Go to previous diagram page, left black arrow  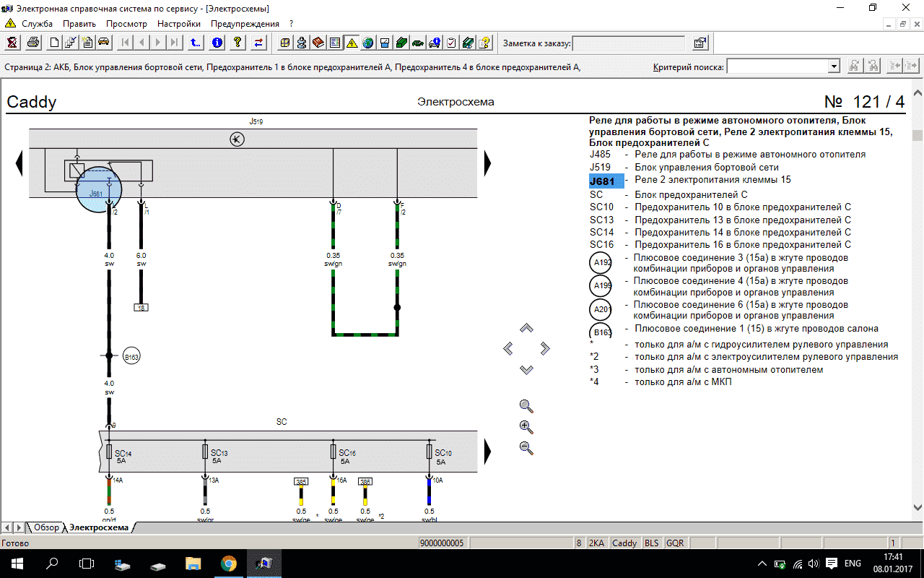pyautogui.click(x=19, y=163)
